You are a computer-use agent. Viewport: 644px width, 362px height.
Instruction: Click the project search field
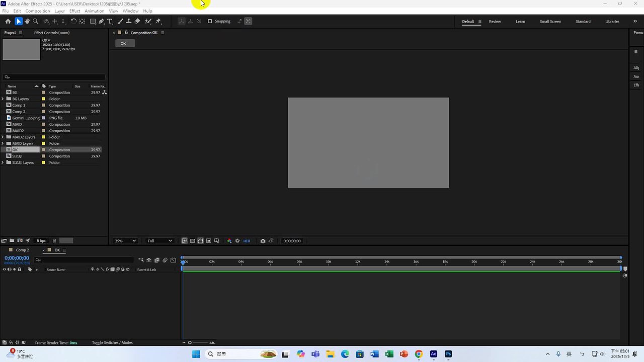click(x=54, y=77)
